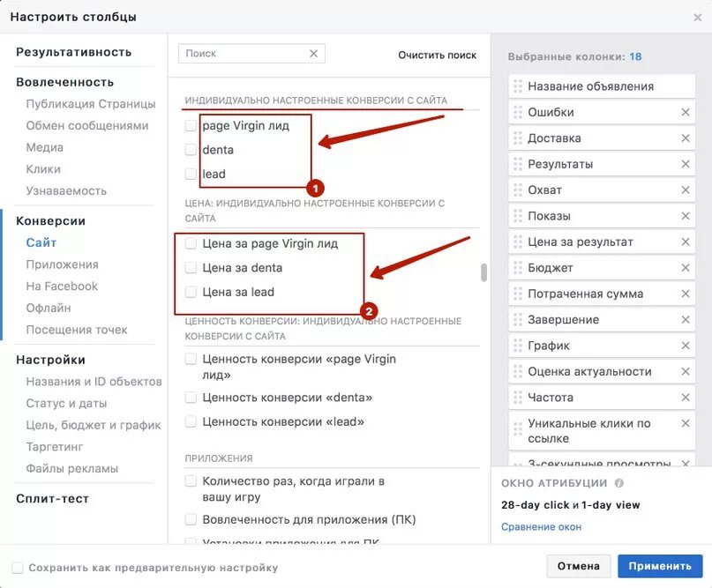The image size is (712, 588).
Task: Open the Результативность category
Action: 73,52
